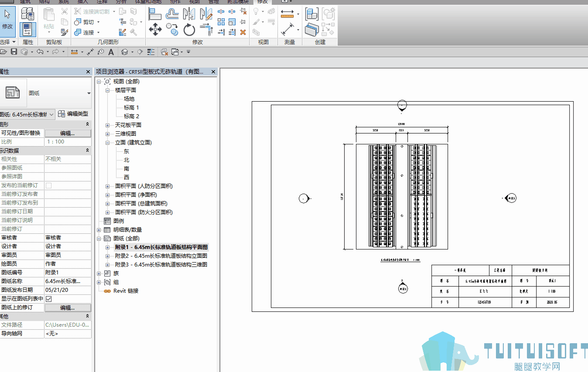This screenshot has height=372, width=588.
Task: Click the Mirror pick axis tool
Action: click(189, 14)
